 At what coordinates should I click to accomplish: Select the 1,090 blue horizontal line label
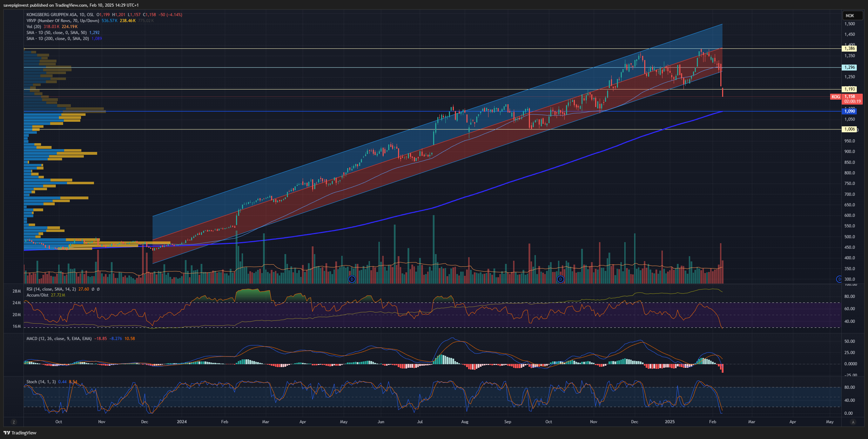849,111
